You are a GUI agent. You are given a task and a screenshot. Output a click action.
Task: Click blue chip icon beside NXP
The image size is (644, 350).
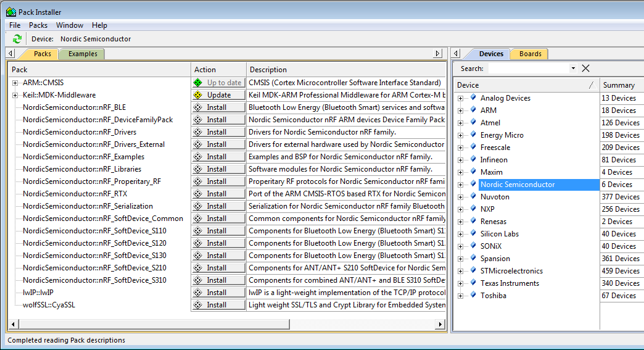tap(473, 209)
